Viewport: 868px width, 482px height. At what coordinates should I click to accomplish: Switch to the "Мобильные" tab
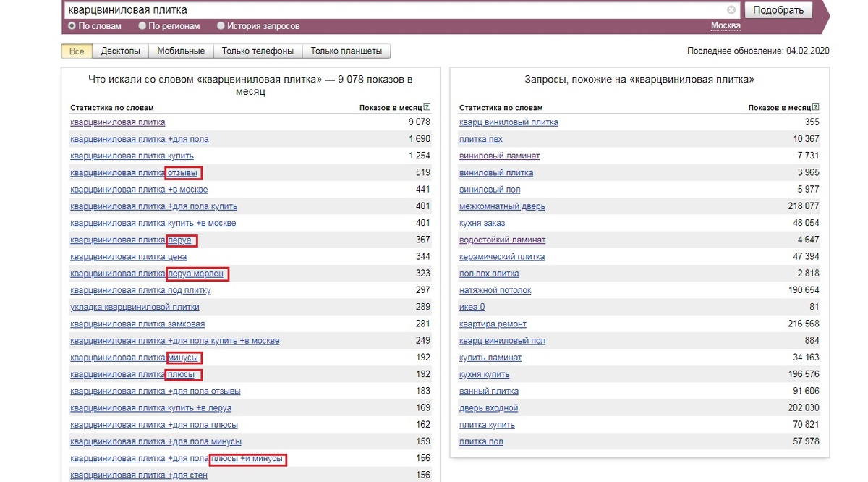(182, 51)
